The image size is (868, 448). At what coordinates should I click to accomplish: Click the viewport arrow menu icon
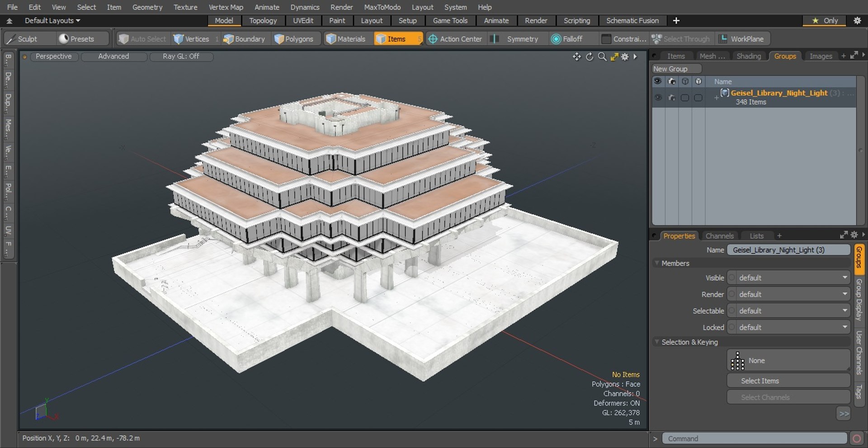635,57
